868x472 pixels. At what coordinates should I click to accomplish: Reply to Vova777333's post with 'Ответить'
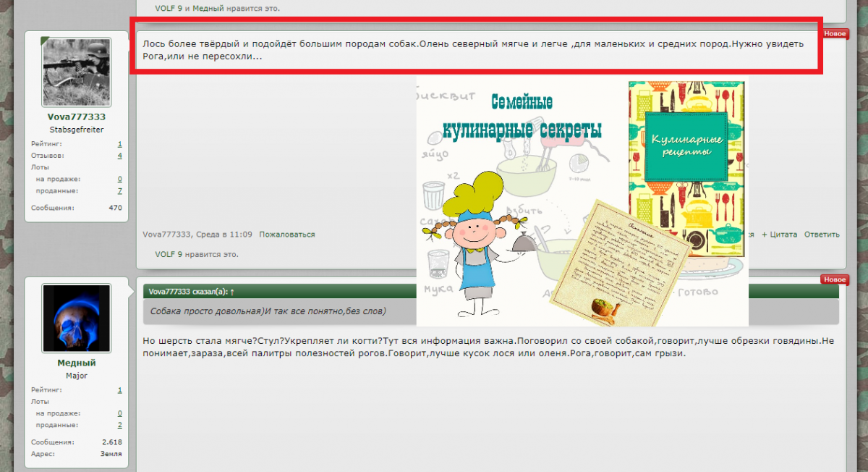pos(822,235)
